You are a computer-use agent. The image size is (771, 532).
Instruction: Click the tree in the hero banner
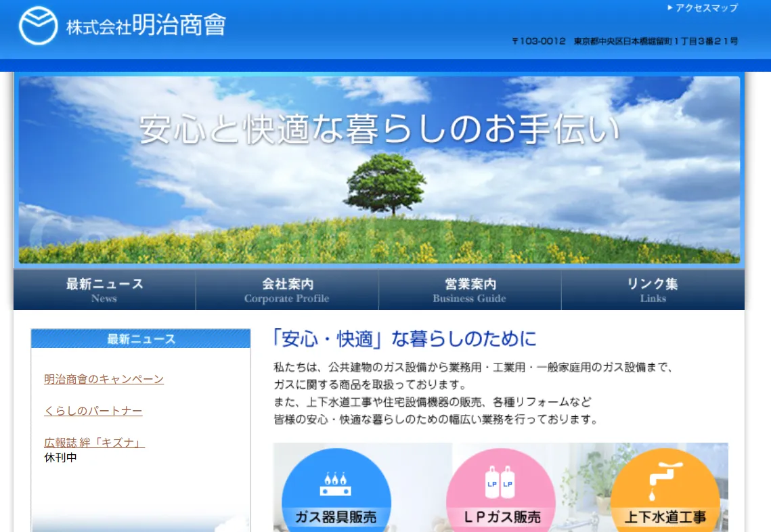386,183
